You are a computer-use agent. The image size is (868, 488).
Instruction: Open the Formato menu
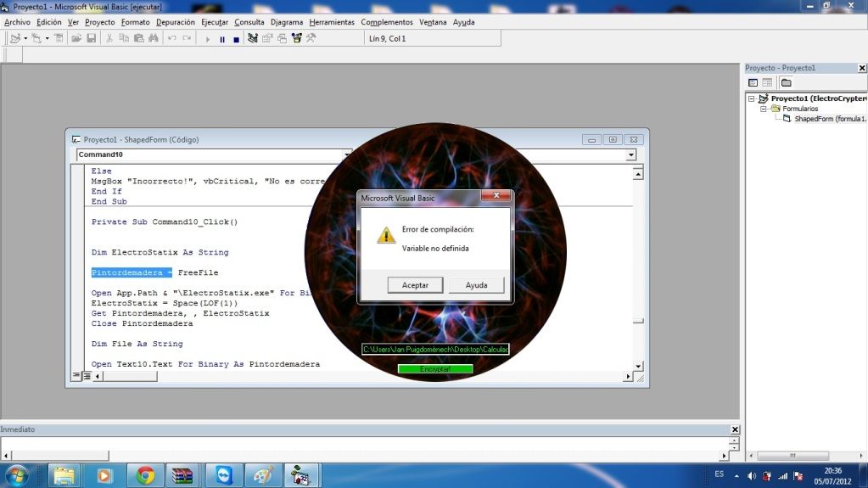click(136, 22)
